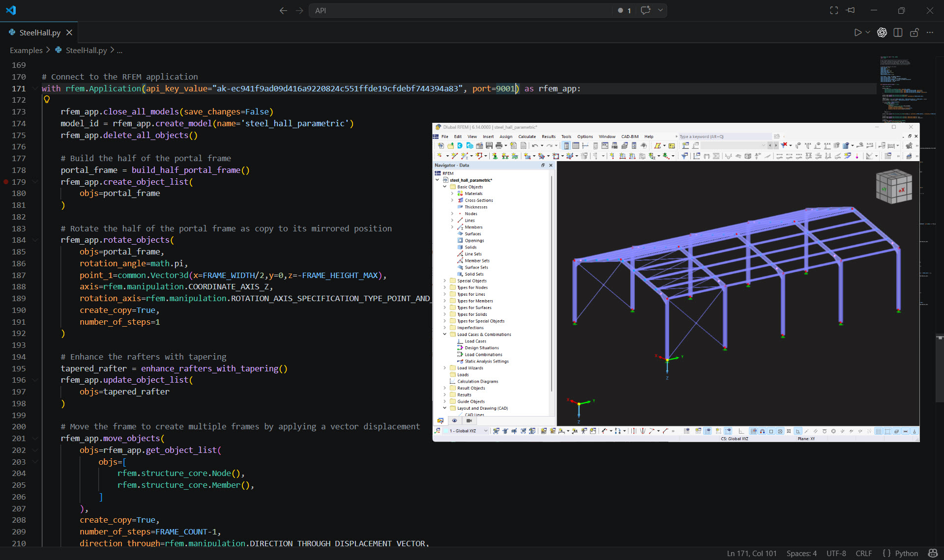This screenshot has width=944, height=560.
Task: Click the RFEM new node star icon
Action: click(x=439, y=156)
